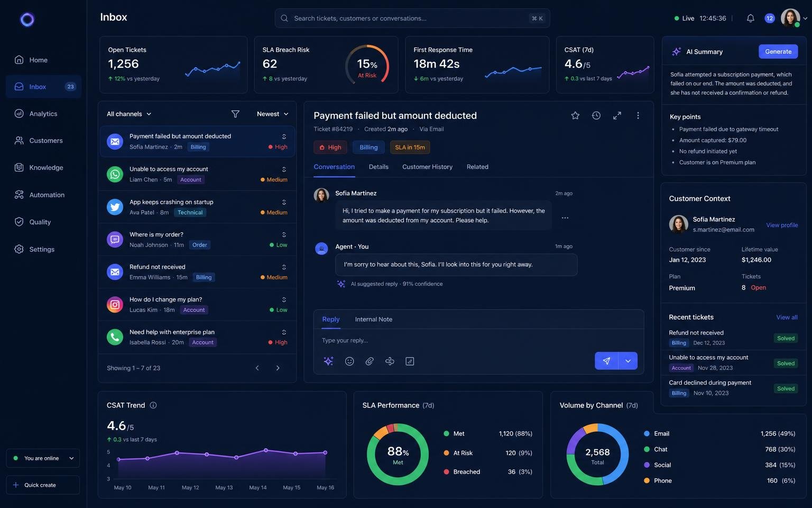Click the CSAT Trend info icon
This screenshot has width=812, height=508.
(x=153, y=405)
